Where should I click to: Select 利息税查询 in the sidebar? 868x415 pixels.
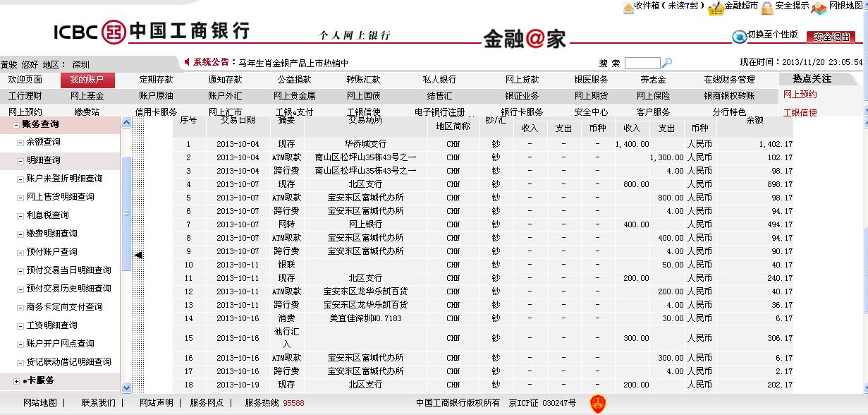pyautogui.click(x=47, y=215)
